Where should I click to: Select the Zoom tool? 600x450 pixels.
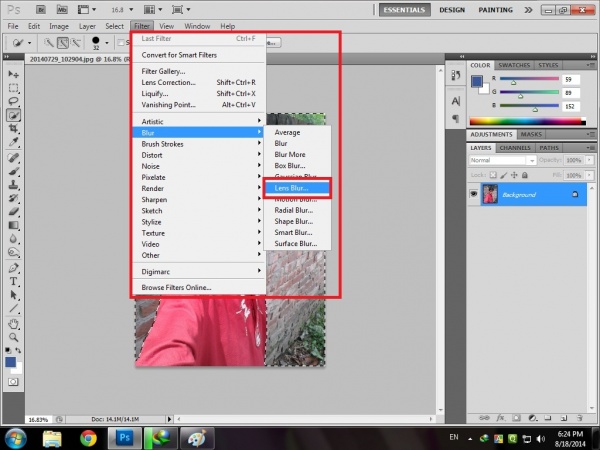[x=13, y=338]
